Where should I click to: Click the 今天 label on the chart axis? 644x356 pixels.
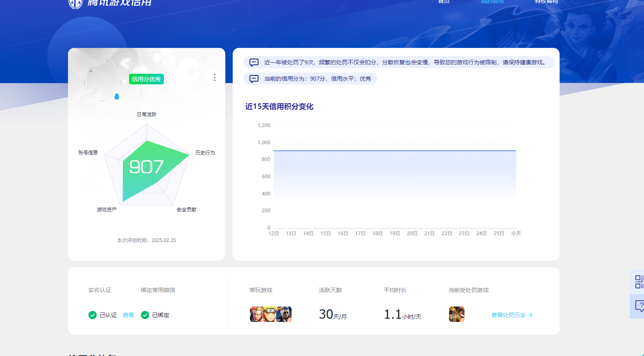(x=516, y=233)
